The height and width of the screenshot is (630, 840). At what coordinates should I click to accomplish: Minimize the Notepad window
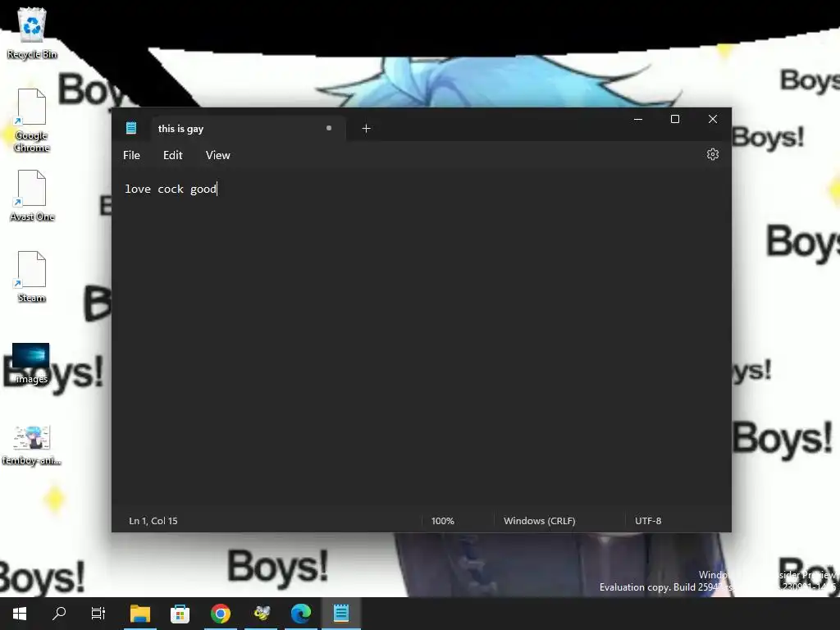coord(638,120)
